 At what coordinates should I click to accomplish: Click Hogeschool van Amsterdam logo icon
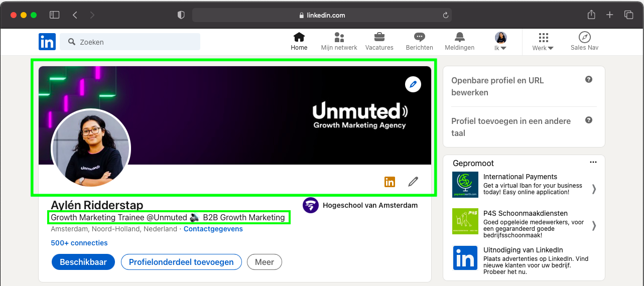coord(311,205)
